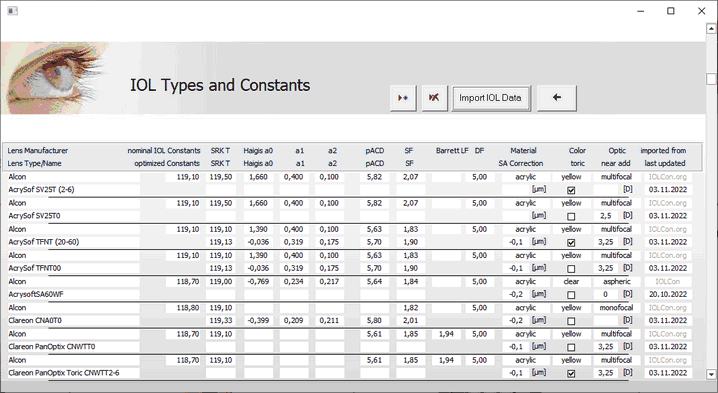The height and width of the screenshot is (393, 718).
Task: Select the lens name AcrySof TFNT (20-60)
Action: point(74,242)
